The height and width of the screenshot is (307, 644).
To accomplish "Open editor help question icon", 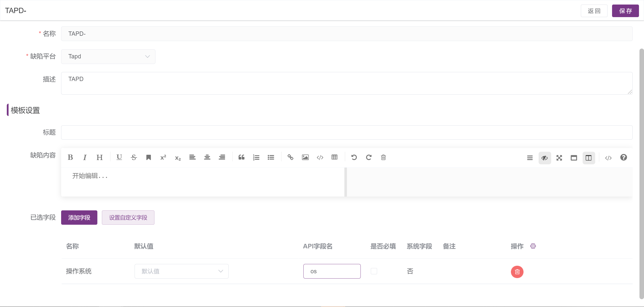I will coord(623,158).
